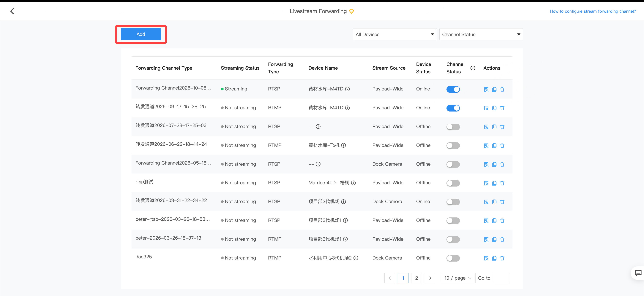Click the '项目部3代机场' device name
Image resolution: width=644 pixels, height=296 pixels.
pos(324,201)
